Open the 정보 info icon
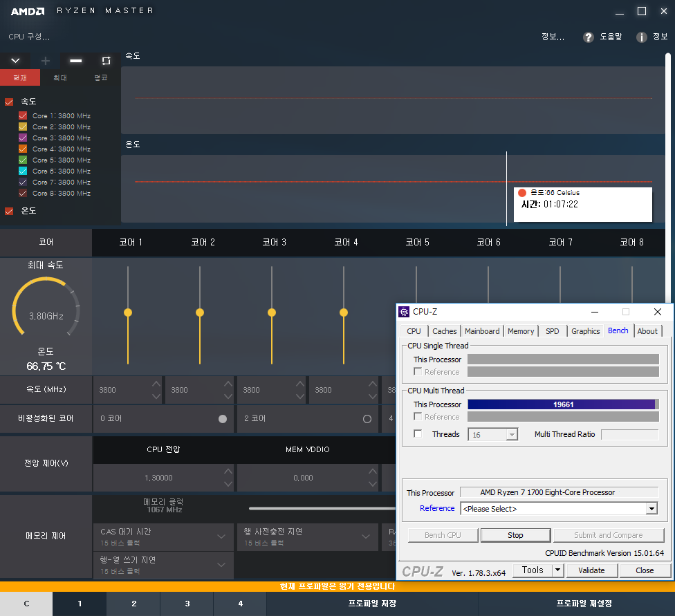 641,37
